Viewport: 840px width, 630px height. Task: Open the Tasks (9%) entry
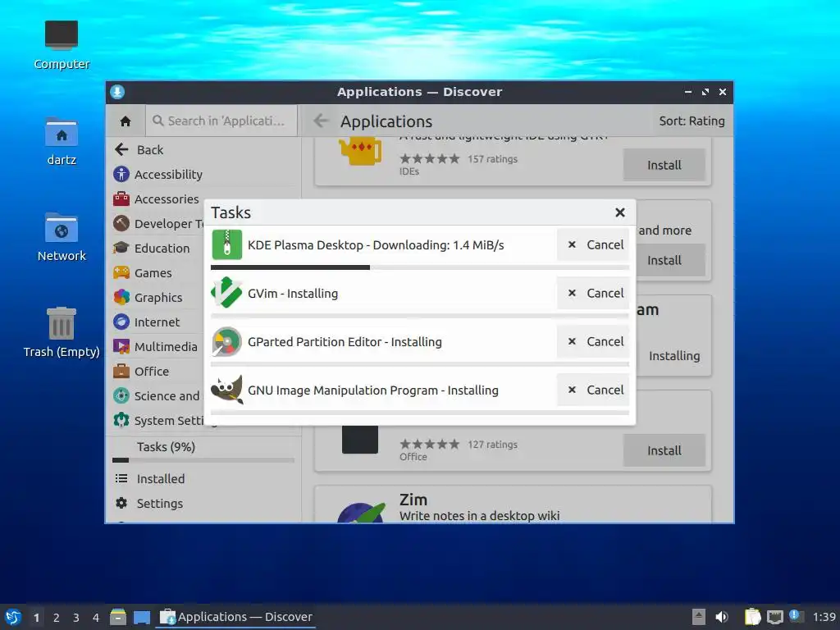click(x=203, y=447)
